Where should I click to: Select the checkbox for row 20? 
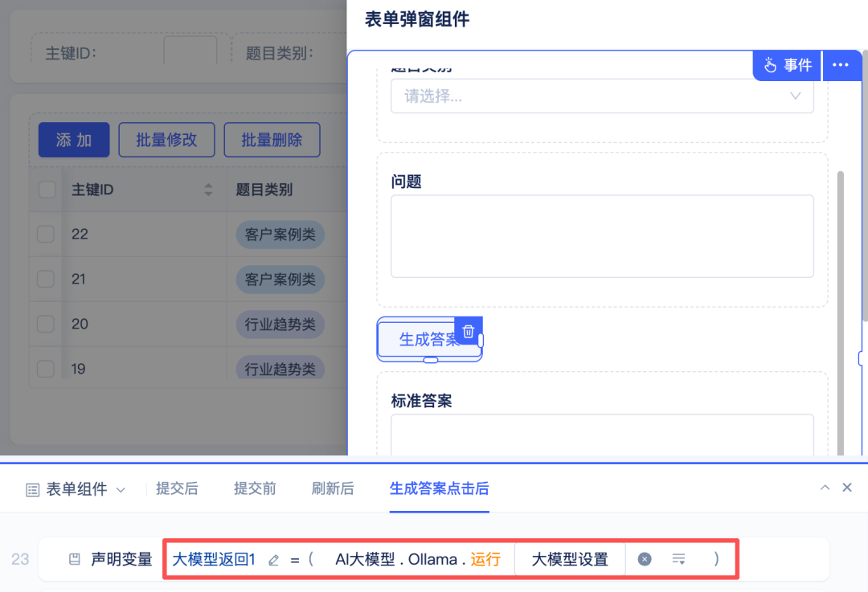(x=46, y=325)
